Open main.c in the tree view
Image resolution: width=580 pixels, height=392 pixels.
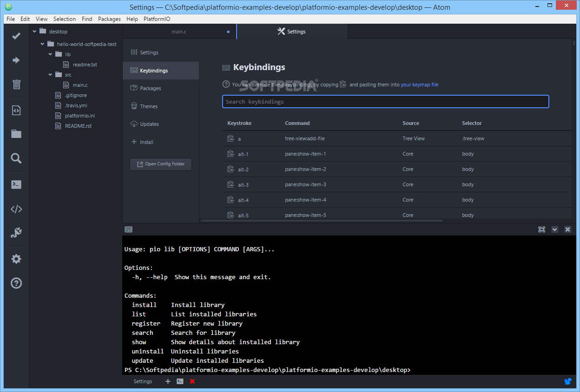click(80, 85)
